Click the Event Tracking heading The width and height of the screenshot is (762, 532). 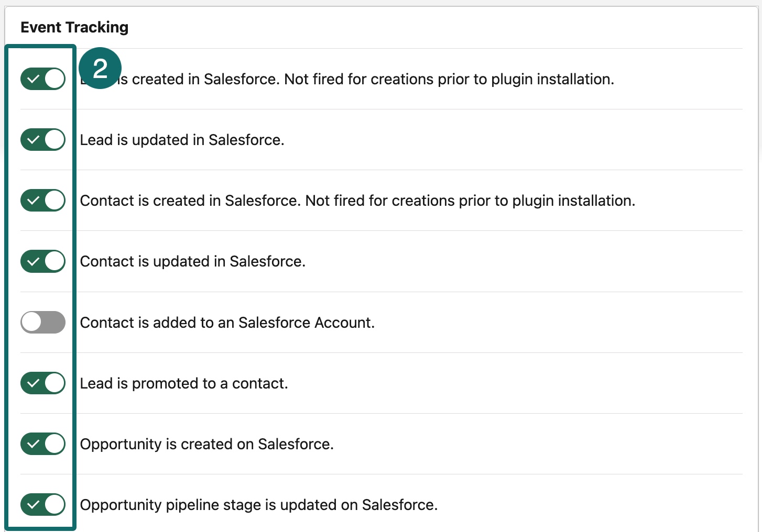pyautogui.click(x=74, y=27)
